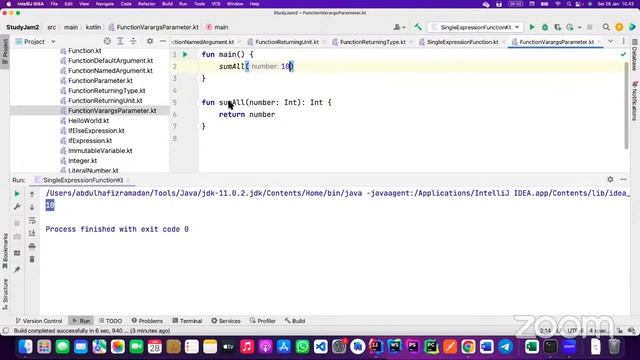This screenshot has height=360, width=640.
Task: Hide the Project panel with minus icon
Action: 163,42
